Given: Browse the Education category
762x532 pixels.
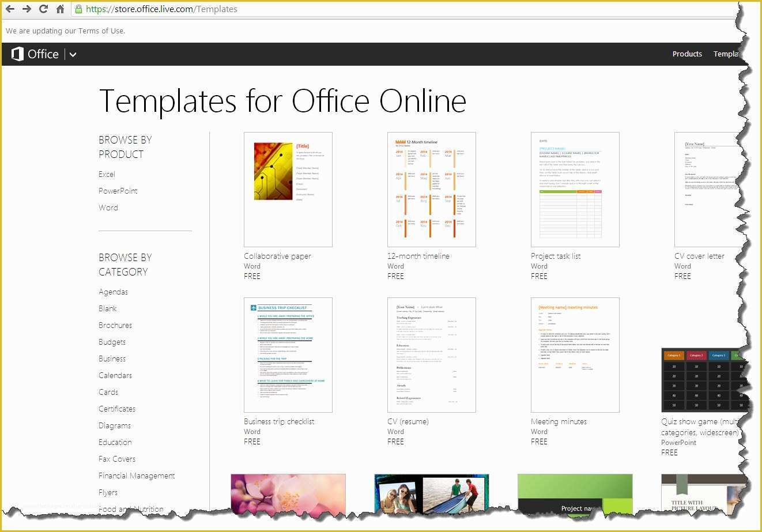Looking at the screenshot, I should pos(115,442).
